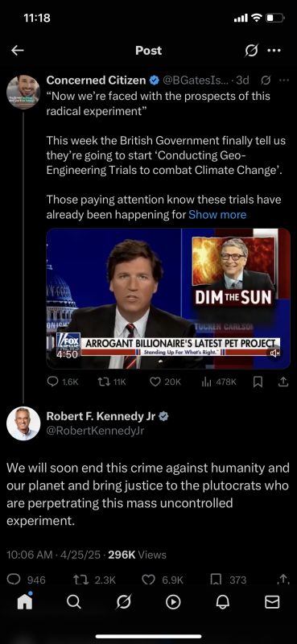
Task: Expand post text with Show more
Action: (x=217, y=214)
